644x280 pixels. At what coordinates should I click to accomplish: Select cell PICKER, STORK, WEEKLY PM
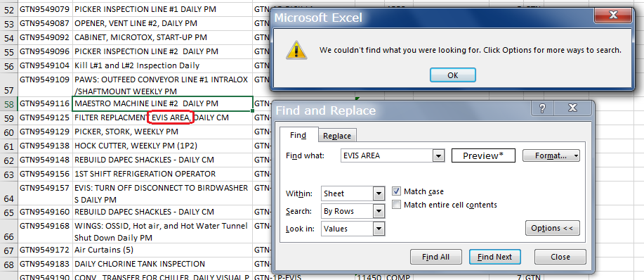pyautogui.click(x=162, y=132)
